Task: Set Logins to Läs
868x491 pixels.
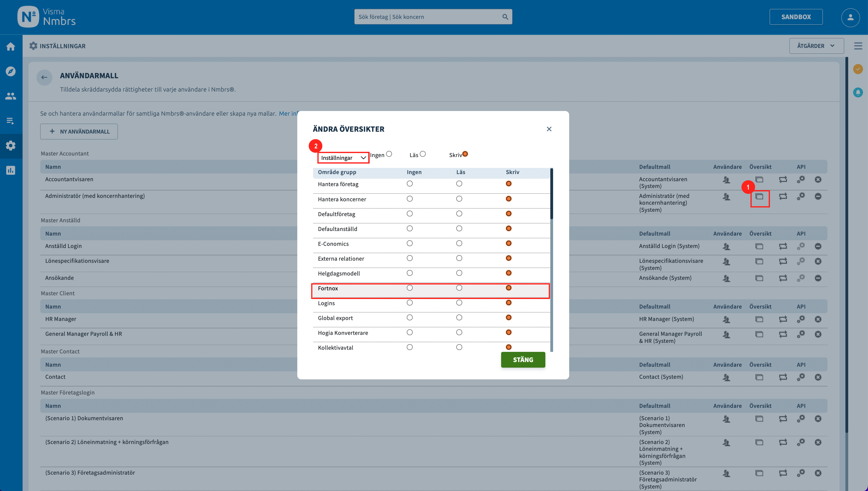Action: [x=459, y=303]
